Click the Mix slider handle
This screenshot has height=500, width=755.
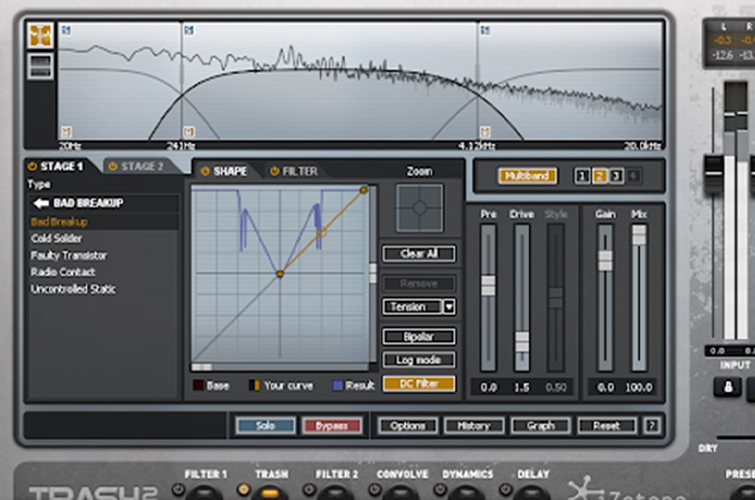click(x=639, y=235)
